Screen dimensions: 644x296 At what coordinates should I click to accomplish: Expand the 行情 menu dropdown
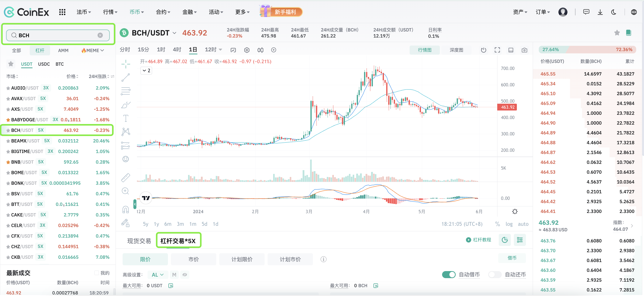(110, 12)
